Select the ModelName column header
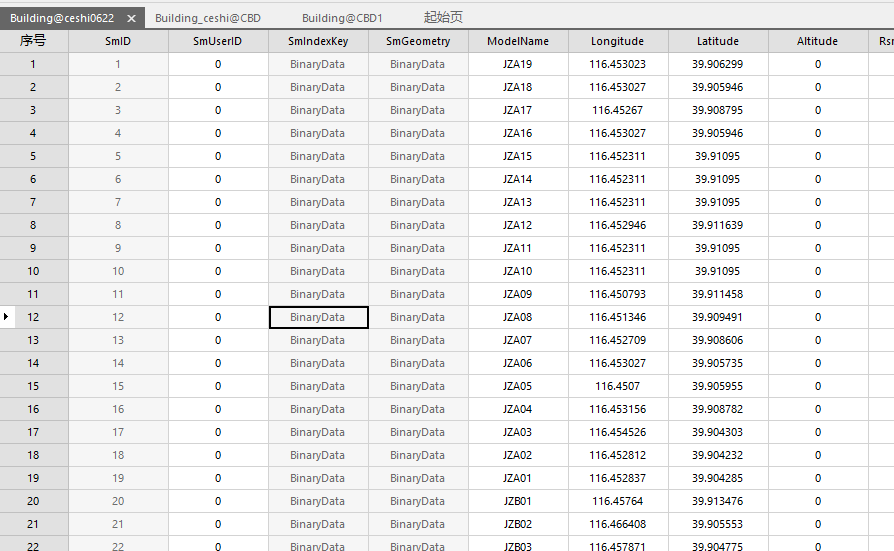Screen dimensions: 894x551 tap(518, 41)
